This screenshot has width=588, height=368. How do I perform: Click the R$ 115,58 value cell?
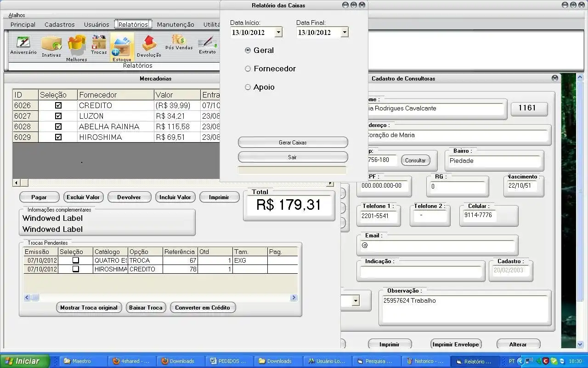pyautogui.click(x=177, y=126)
